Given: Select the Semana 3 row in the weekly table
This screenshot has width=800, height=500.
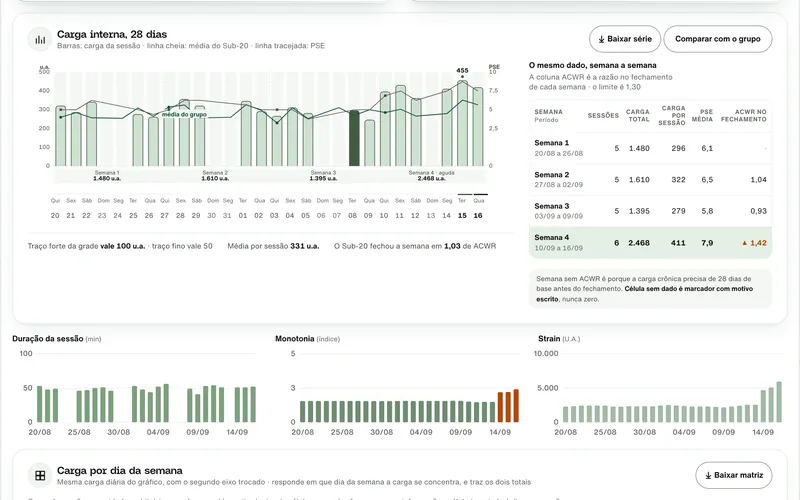Looking at the screenshot, I should point(650,211).
